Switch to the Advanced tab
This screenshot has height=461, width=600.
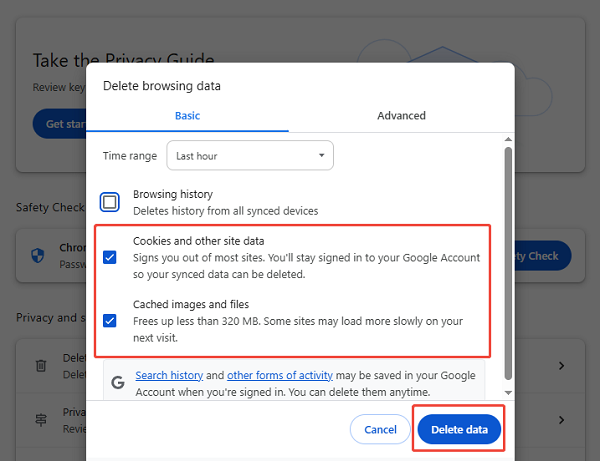(401, 116)
